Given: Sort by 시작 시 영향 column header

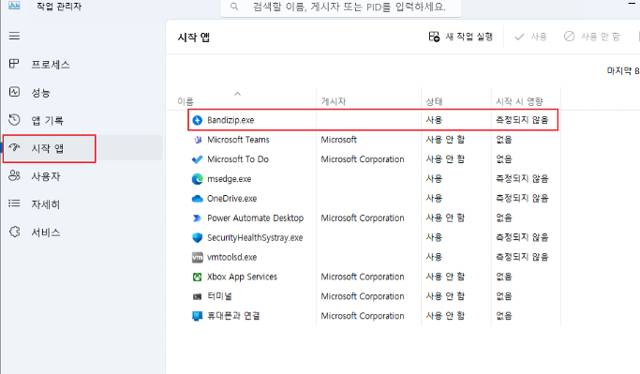Looking at the screenshot, I should tap(519, 101).
